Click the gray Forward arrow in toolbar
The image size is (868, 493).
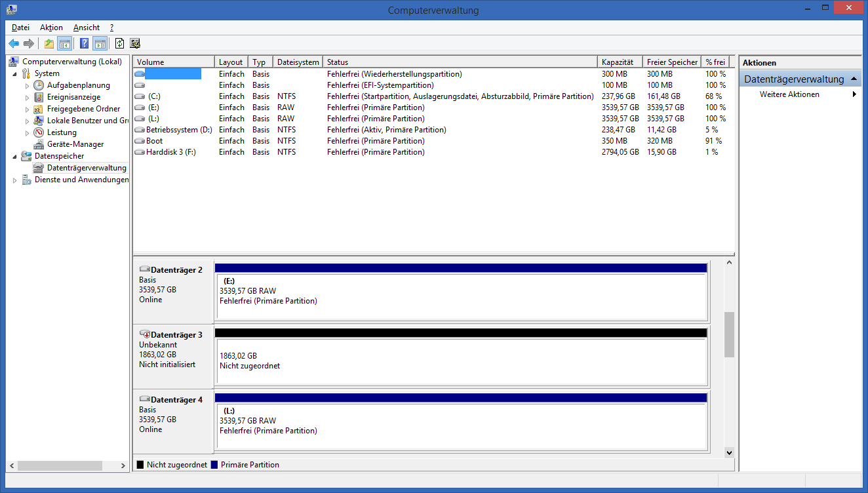(x=29, y=44)
